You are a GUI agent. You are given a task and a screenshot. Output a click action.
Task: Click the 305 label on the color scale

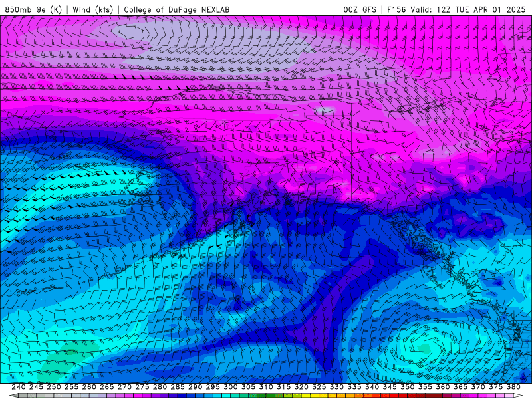(248, 387)
